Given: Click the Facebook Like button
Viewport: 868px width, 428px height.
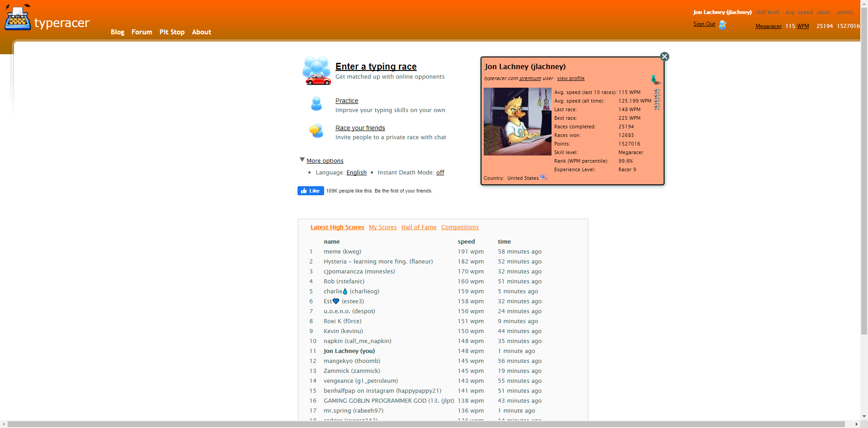Looking at the screenshot, I should pos(311,191).
